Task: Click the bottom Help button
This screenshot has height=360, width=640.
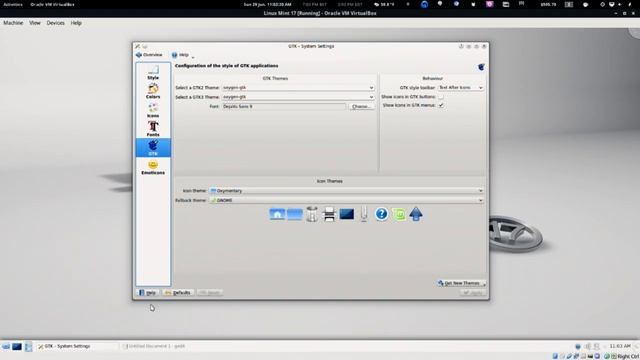Action: tap(147, 293)
